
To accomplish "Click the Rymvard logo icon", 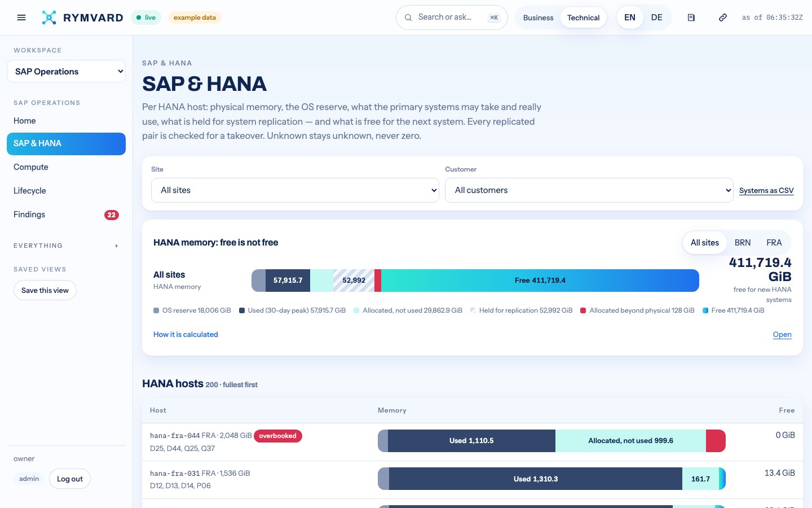I will [49, 17].
